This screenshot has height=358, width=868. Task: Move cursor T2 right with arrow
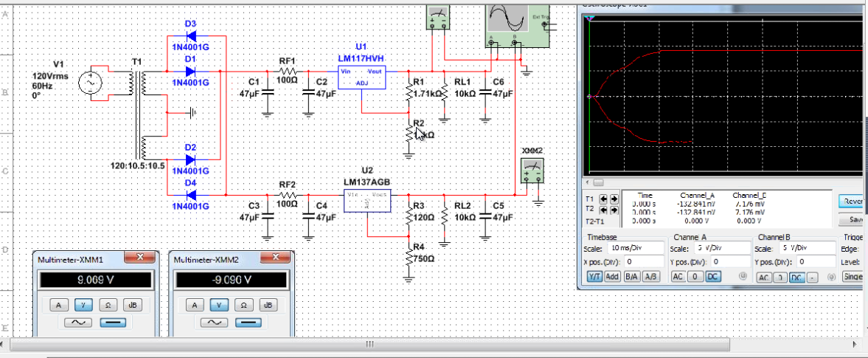point(614,210)
